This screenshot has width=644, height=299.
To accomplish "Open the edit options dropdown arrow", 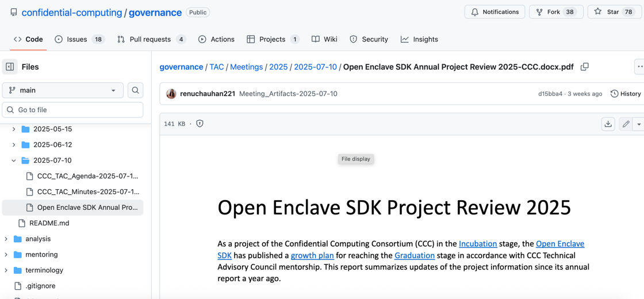I will (x=639, y=124).
